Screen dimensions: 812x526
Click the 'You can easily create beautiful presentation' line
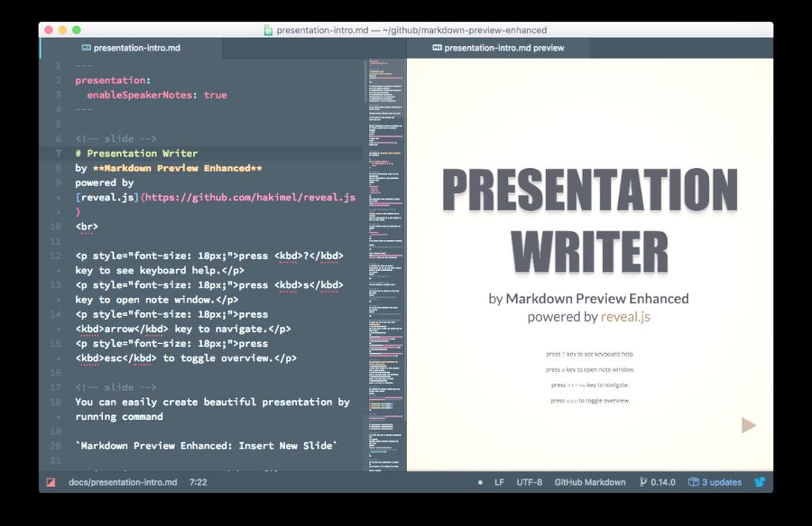point(212,402)
